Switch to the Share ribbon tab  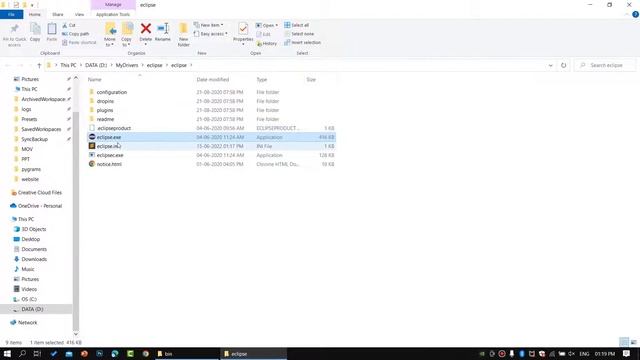point(58,14)
